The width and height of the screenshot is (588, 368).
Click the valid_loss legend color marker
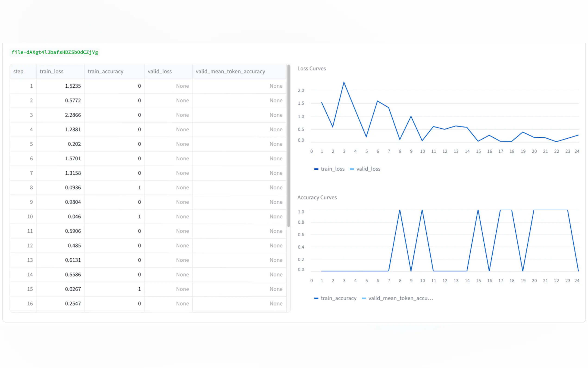tap(352, 169)
